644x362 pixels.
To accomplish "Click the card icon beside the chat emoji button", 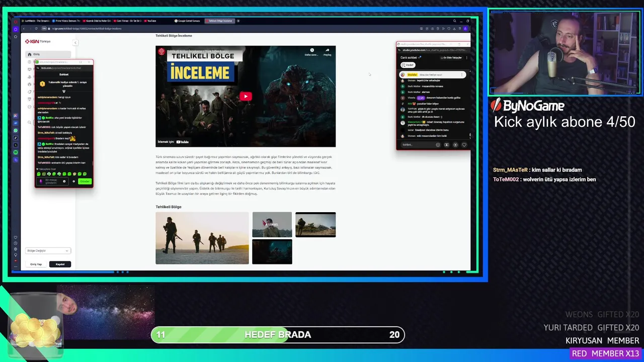I will click(x=446, y=145).
